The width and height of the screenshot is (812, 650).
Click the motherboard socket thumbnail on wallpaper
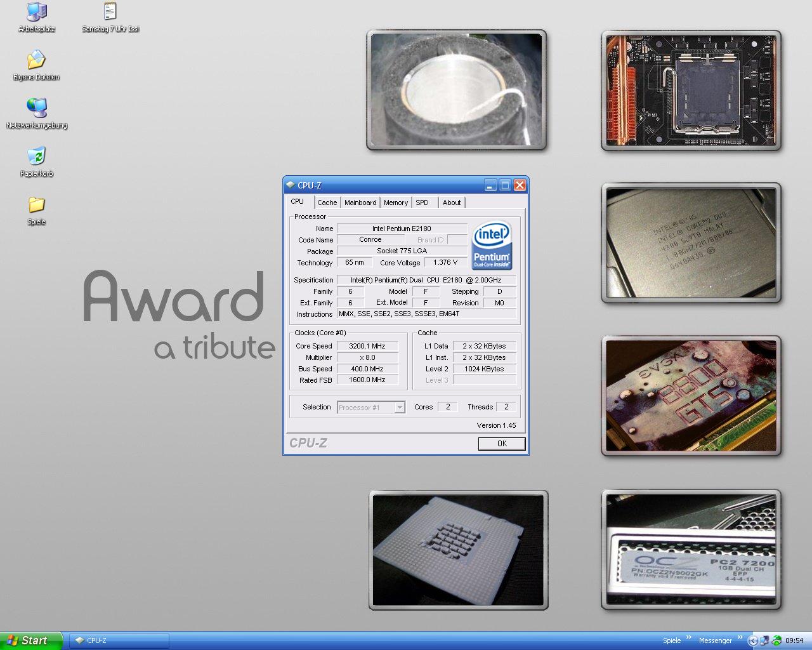(691, 90)
